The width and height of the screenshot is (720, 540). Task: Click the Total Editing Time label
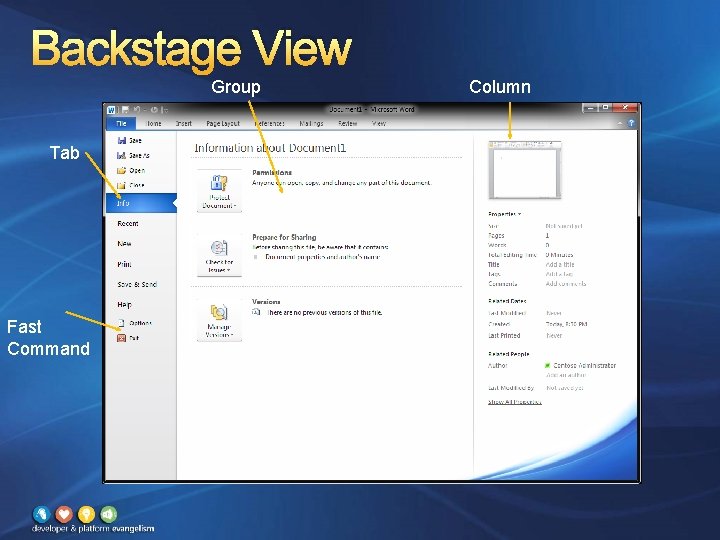pyautogui.click(x=512, y=255)
